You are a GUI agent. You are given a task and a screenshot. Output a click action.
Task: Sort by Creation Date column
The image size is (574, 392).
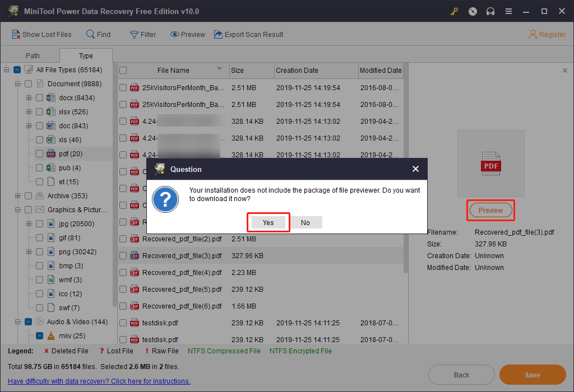click(316, 70)
